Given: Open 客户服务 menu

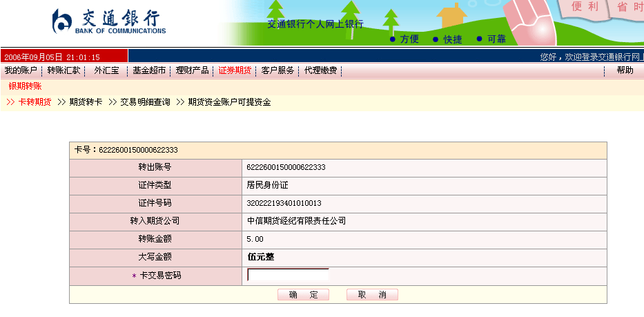Looking at the screenshot, I should point(277,70).
